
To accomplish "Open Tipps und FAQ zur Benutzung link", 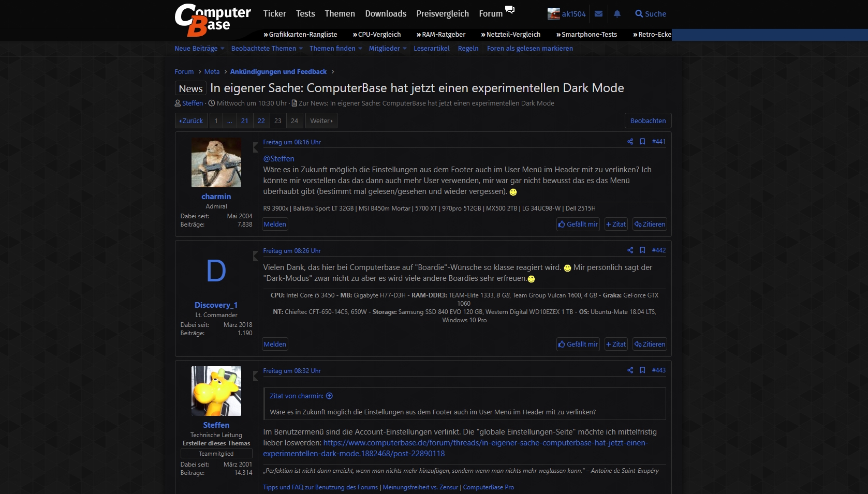I will 320,487.
